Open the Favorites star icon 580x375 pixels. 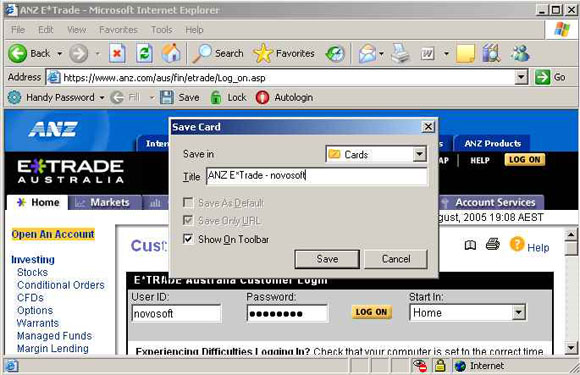(x=263, y=53)
